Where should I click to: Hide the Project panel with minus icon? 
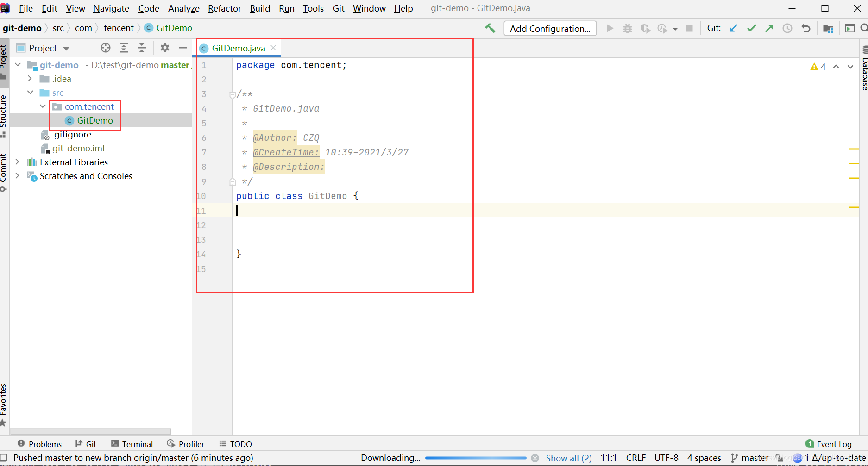point(183,48)
